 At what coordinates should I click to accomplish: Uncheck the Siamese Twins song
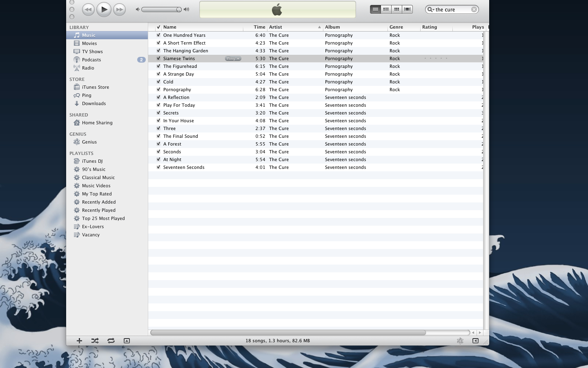[x=158, y=58]
